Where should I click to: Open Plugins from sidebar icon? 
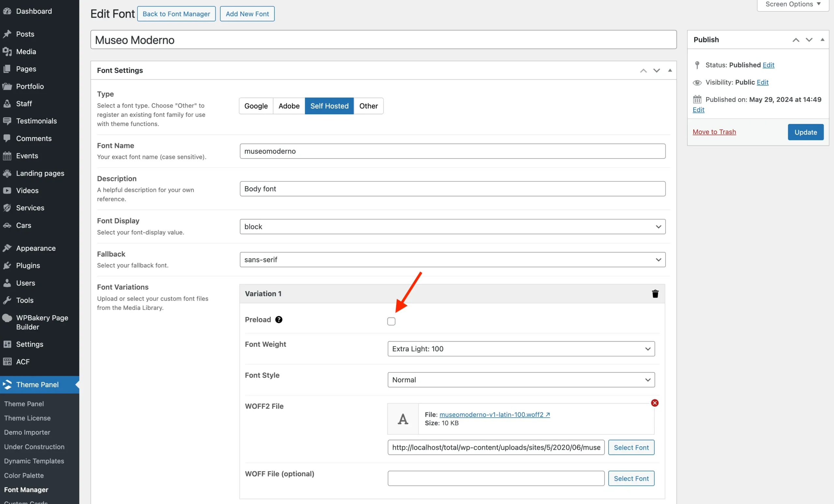[x=7, y=266]
